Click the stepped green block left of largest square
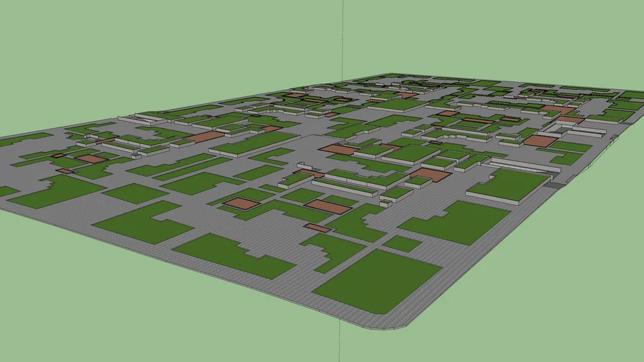 331,249
